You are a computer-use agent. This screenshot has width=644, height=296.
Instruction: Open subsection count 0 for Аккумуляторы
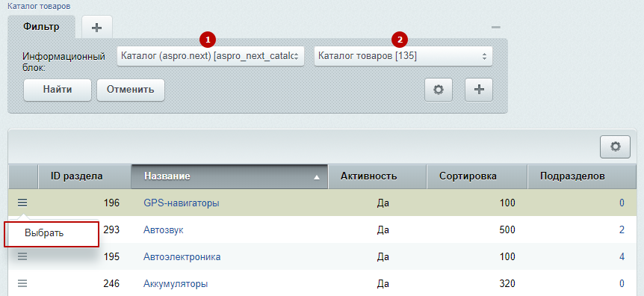(622, 284)
